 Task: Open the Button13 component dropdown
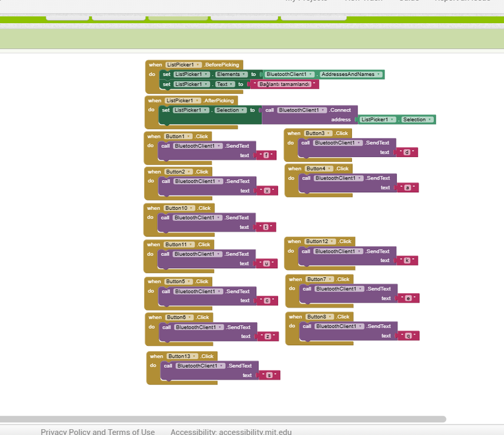pyautogui.click(x=182, y=356)
